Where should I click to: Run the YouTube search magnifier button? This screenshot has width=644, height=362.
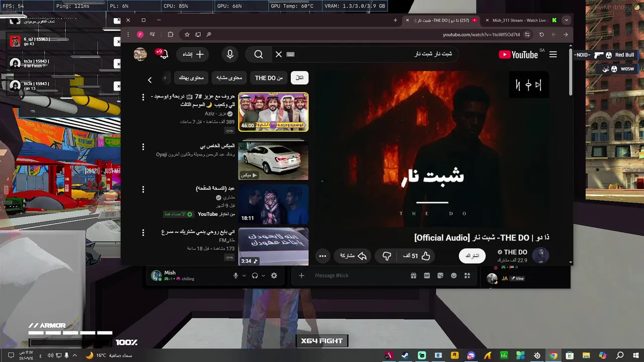(x=259, y=54)
